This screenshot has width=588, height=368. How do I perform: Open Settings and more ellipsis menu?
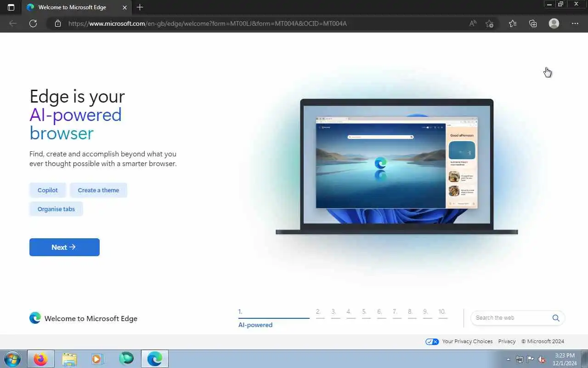click(575, 23)
